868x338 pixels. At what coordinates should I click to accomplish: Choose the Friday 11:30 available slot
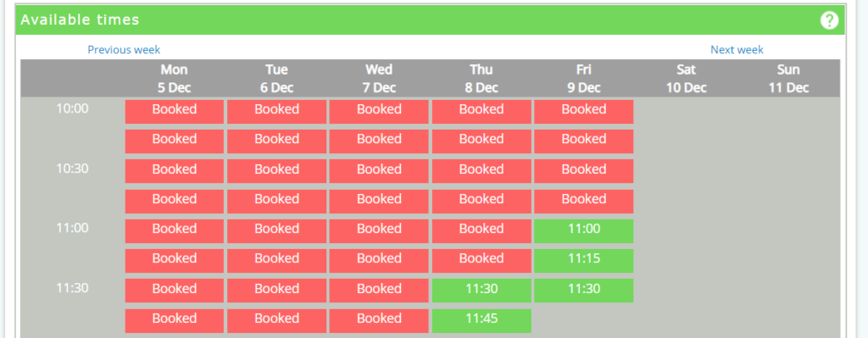(x=583, y=291)
